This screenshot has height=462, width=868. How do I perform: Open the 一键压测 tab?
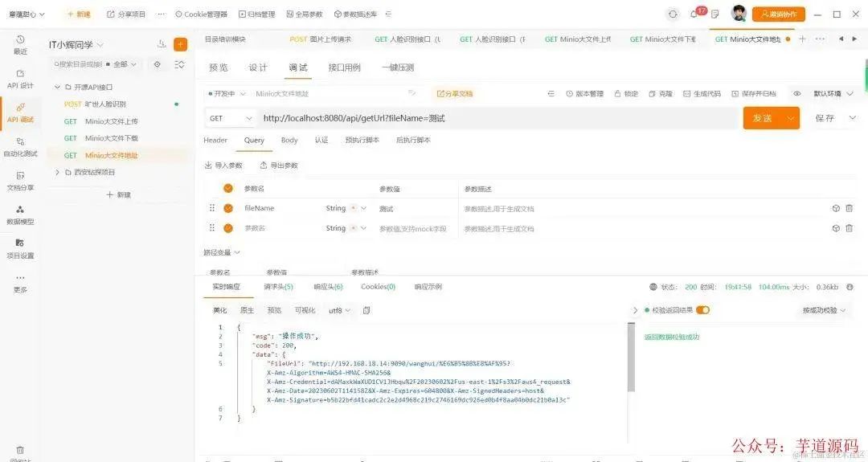(398, 67)
